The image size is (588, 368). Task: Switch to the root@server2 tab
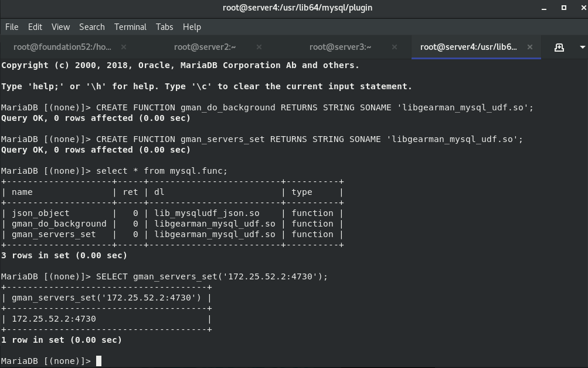pyautogui.click(x=205, y=47)
